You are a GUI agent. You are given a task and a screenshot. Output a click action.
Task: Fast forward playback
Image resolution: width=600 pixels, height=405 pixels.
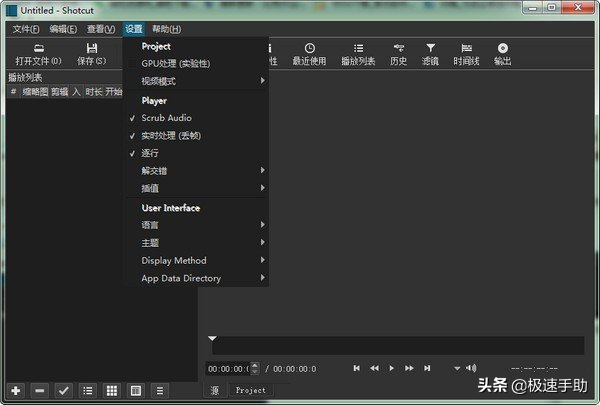pos(409,368)
